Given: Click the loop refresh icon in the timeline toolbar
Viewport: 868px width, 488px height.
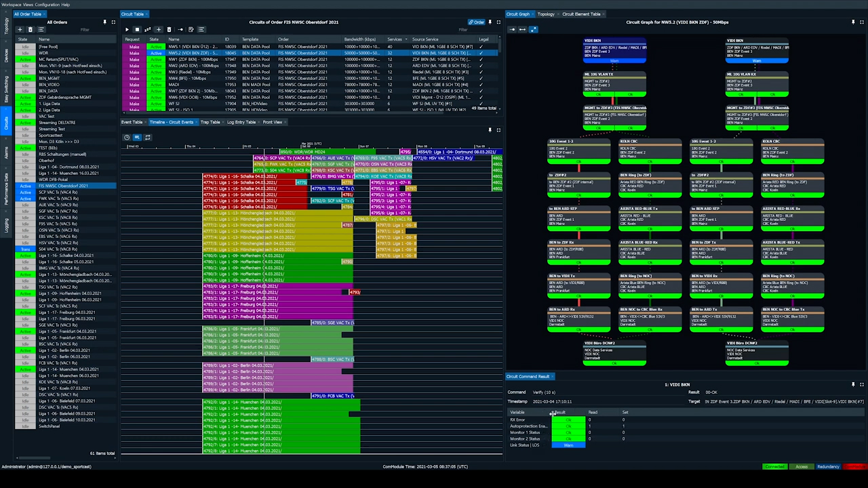Looking at the screenshot, I should click(147, 138).
